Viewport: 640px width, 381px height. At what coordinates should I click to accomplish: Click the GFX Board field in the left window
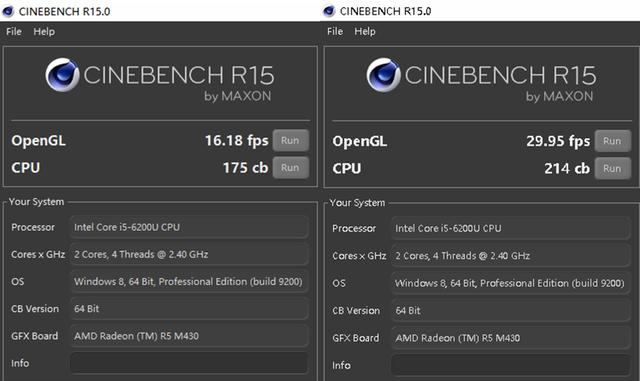point(189,336)
